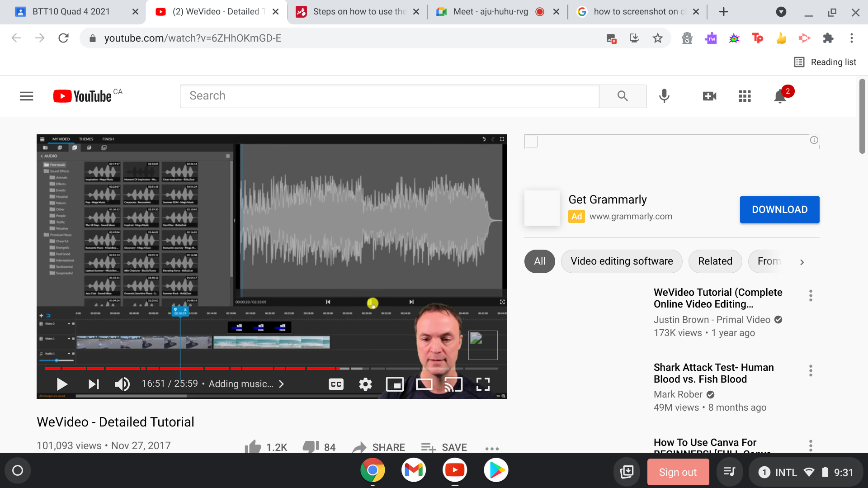The image size is (868, 488).
Task: Click the Grammarly DOWNLOAD button
Action: (x=779, y=209)
